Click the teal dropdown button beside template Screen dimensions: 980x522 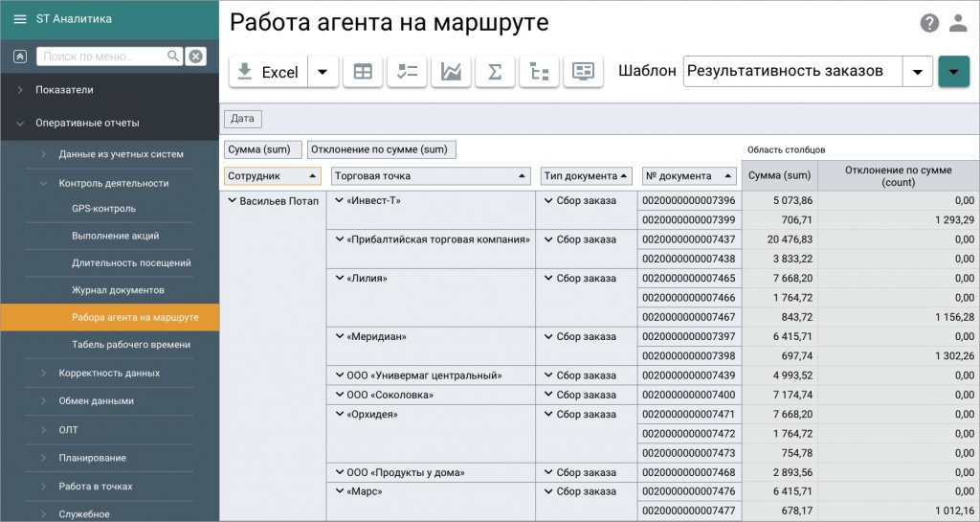(x=953, y=71)
